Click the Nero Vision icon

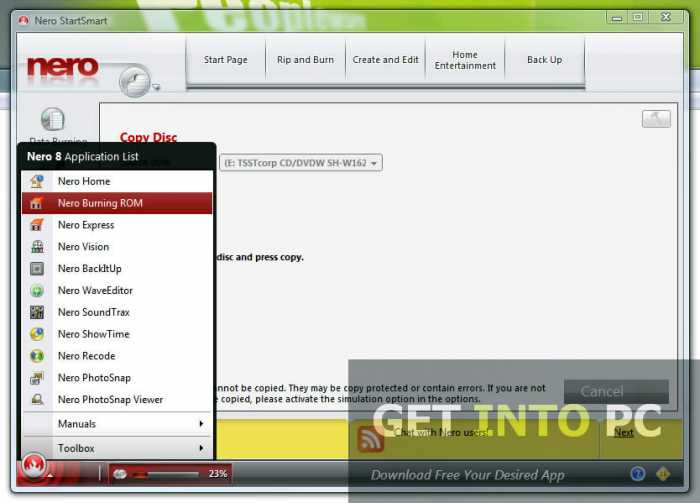[x=37, y=246]
